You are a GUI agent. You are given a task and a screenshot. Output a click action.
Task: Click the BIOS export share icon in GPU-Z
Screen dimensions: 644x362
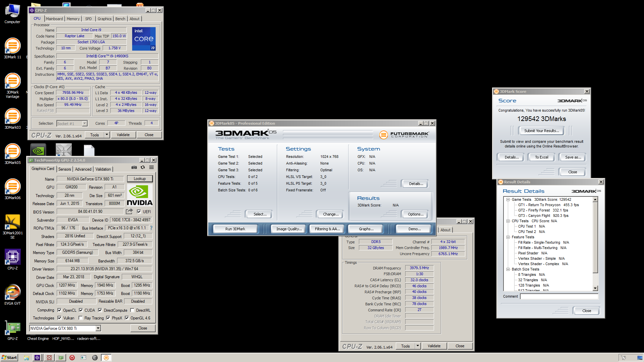click(x=129, y=212)
